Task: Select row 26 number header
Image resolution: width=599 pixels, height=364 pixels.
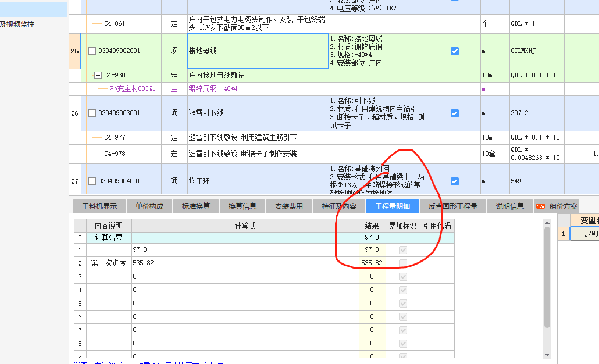Action: coord(75,113)
